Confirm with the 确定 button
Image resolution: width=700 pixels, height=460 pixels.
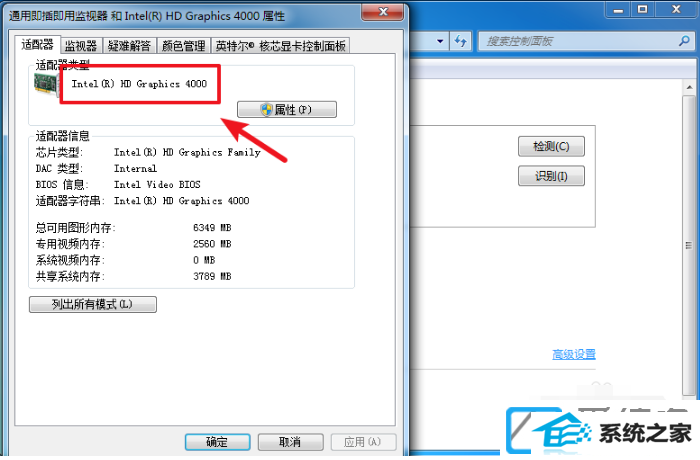pyautogui.click(x=217, y=442)
